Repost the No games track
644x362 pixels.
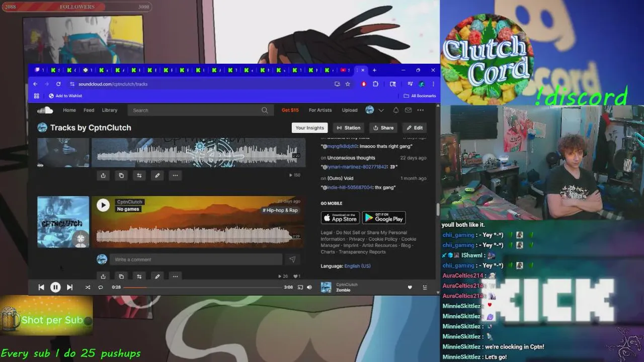[x=139, y=276]
